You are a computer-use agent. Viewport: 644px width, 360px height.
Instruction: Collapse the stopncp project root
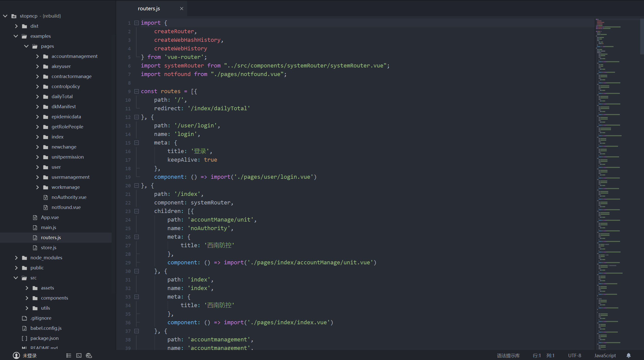(5, 16)
